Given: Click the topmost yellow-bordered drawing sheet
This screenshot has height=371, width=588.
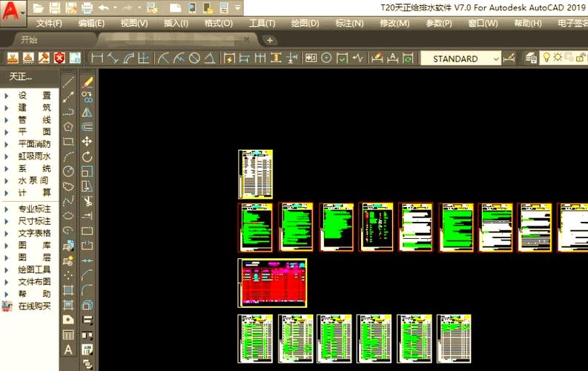Looking at the screenshot, I should (255, 174).
